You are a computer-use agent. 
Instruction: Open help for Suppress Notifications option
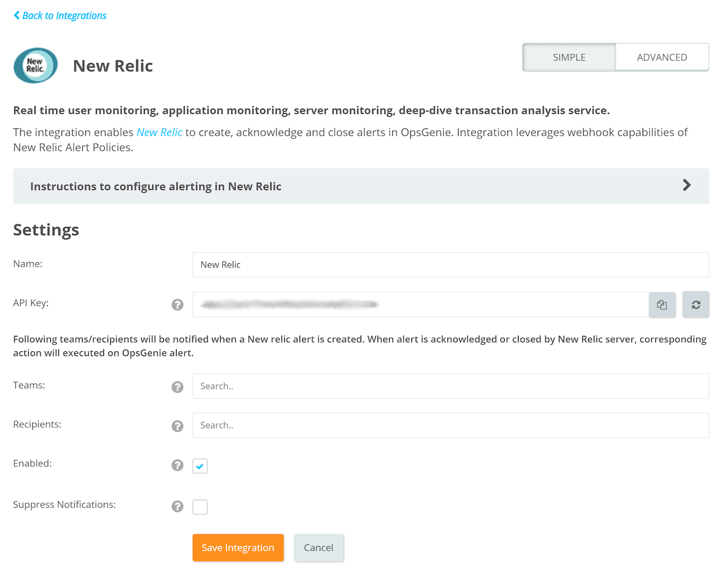[x=178, y=507]
